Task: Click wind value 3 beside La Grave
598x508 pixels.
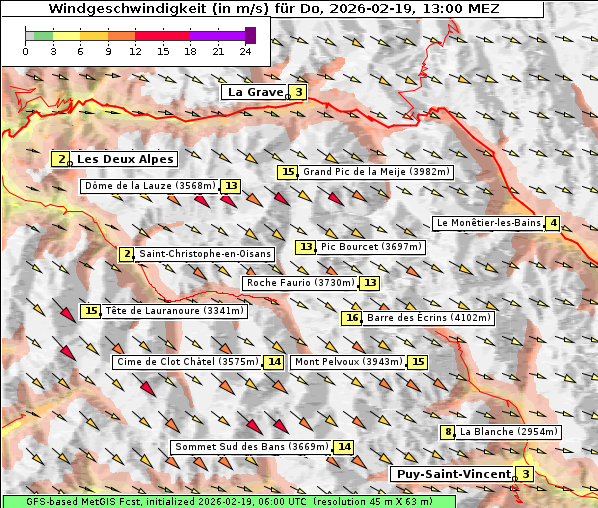Action: pyautogui.click(x=298, y=92)
